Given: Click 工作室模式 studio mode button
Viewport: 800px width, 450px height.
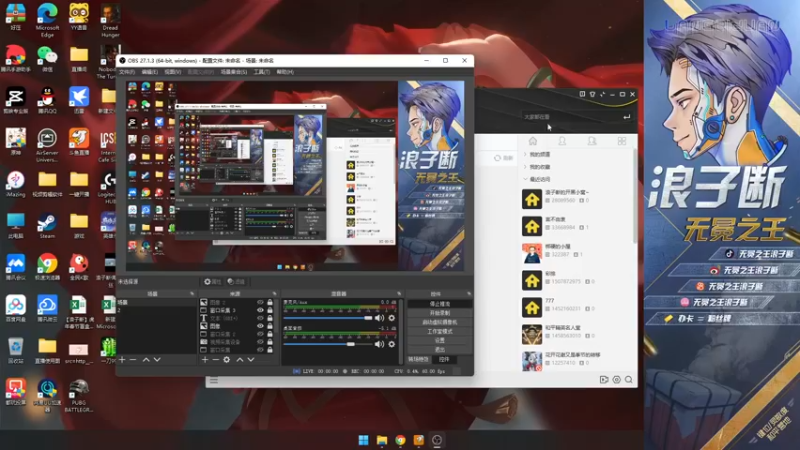Looking at the screenshot, I should (440, 331).
